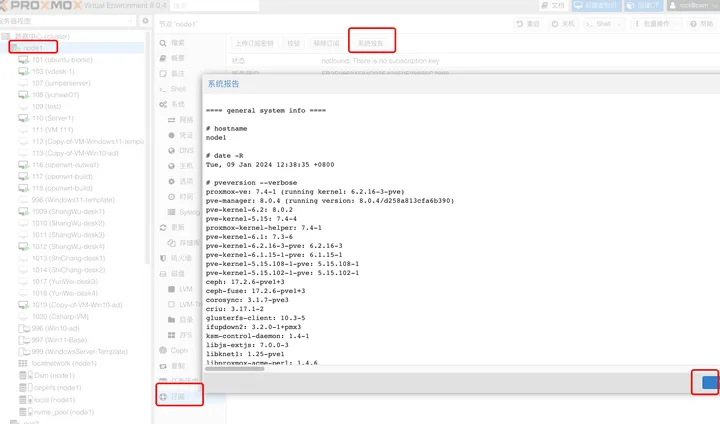Click the check (校验) button

(x=293, y=43)
